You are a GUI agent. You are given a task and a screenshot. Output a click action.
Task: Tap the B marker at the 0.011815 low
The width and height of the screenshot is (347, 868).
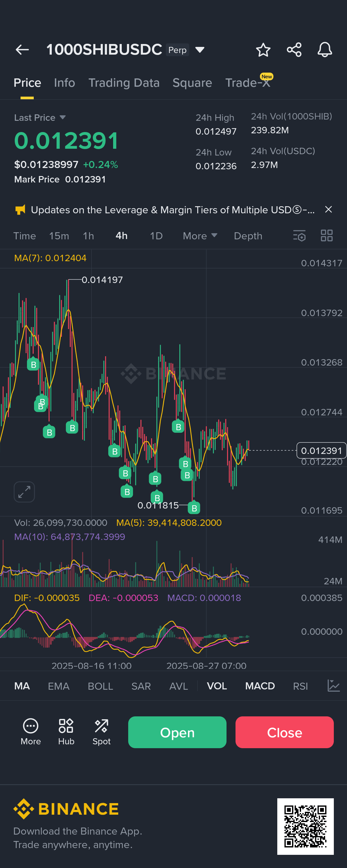(x=194, y=508)
